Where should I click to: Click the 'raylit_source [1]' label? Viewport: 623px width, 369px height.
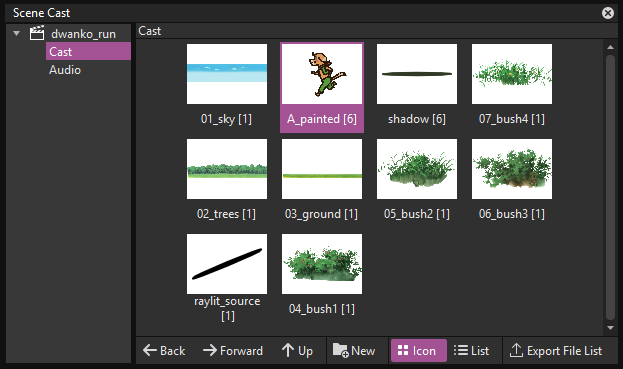227,309
